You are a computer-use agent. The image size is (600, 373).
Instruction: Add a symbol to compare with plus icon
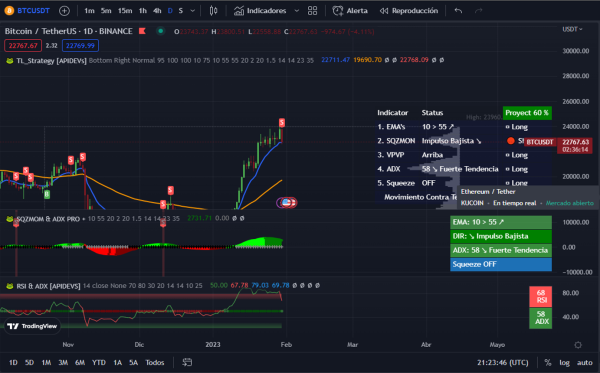[64, 11]
